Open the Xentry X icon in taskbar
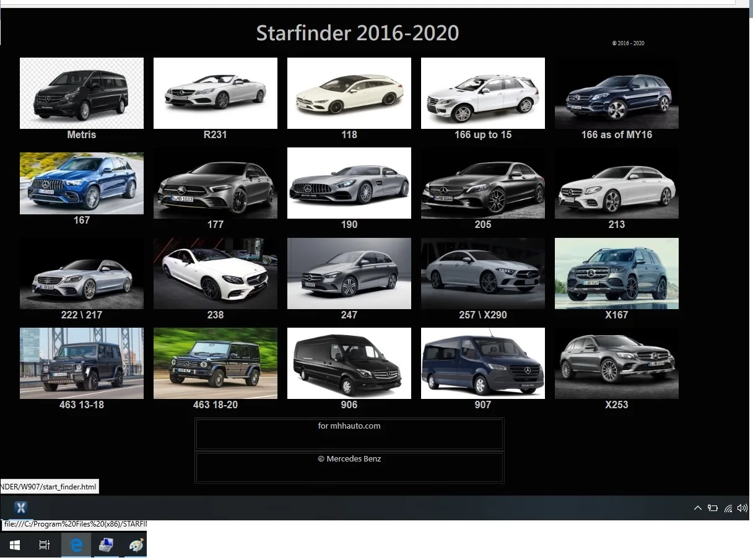Image resolution: width=753 pixels, height=560 pixels. (21, 508)
